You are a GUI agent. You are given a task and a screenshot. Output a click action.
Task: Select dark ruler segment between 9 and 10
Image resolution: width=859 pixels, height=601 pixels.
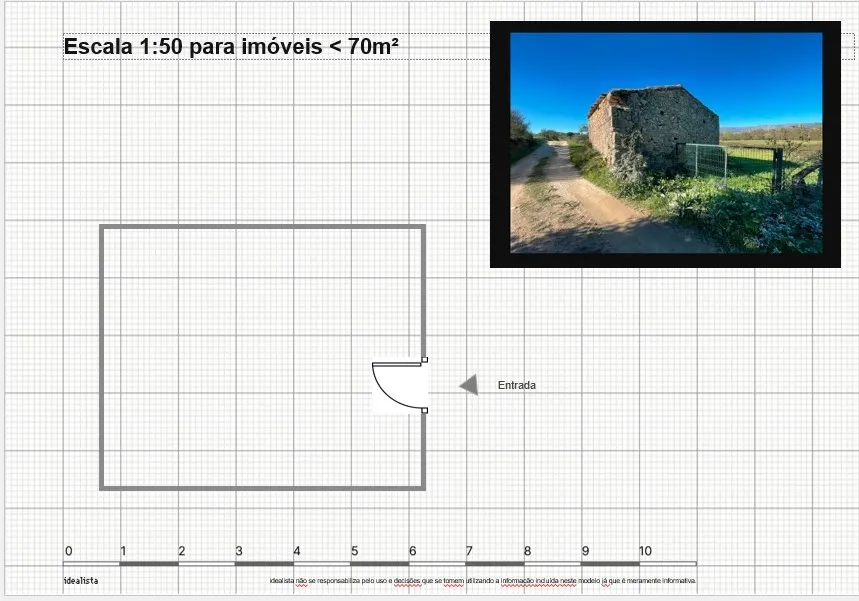[x=610, y=564]
